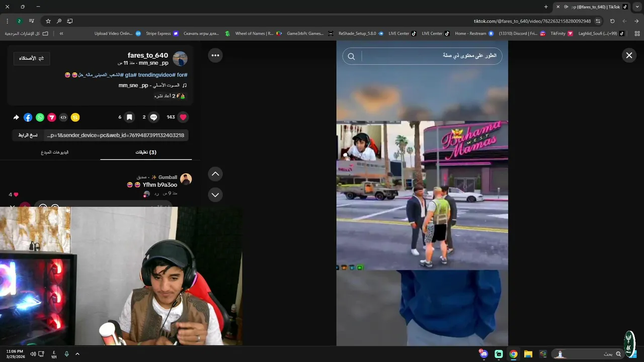This screenshot has width=644, height=362.
Task: Open the Discord bookmark
Action: coord(522,34)
